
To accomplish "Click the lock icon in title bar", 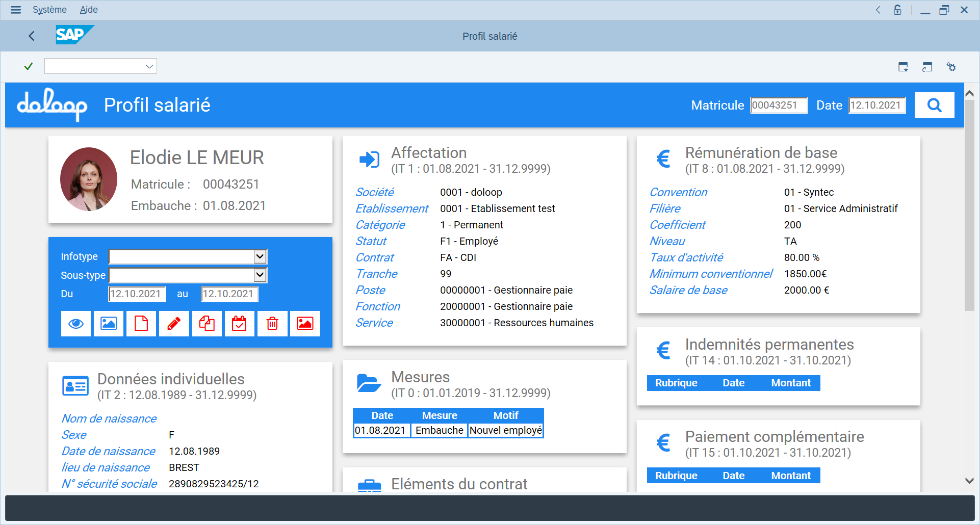I will click(897, 10).
